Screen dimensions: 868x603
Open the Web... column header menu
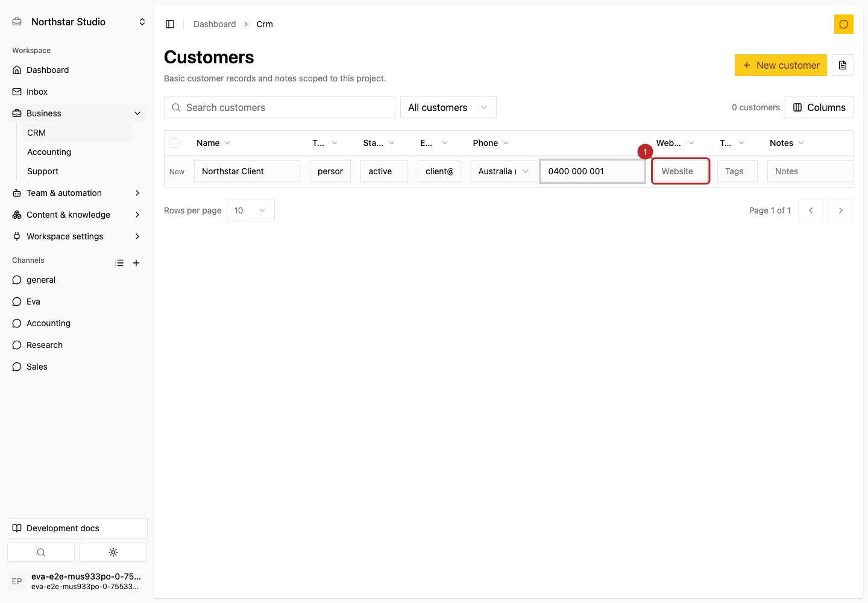tap(675, 143)
